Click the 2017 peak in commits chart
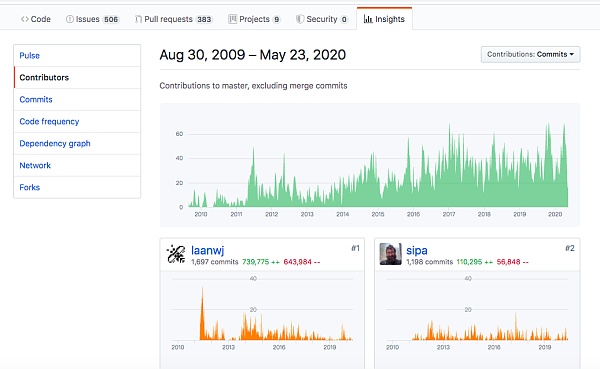Image resolution: width=600 pixels, height=369 pixels. tap(449, 126)
